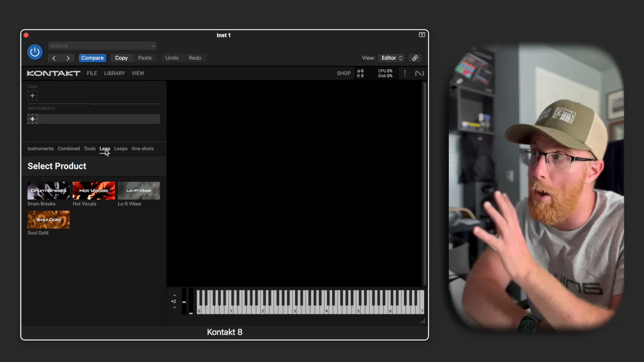Click the Copy button
This screenshot has height=362, width=644.
point(121,58)
